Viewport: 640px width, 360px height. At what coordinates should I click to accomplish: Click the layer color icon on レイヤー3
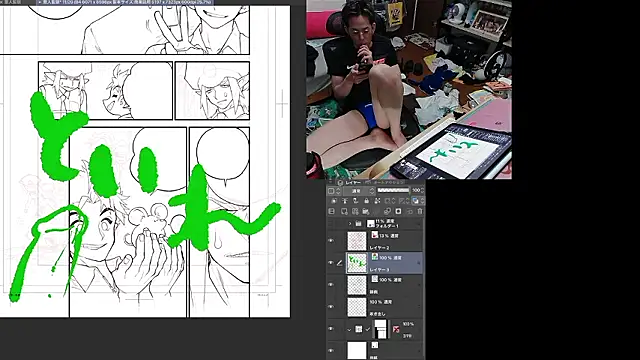374,257
